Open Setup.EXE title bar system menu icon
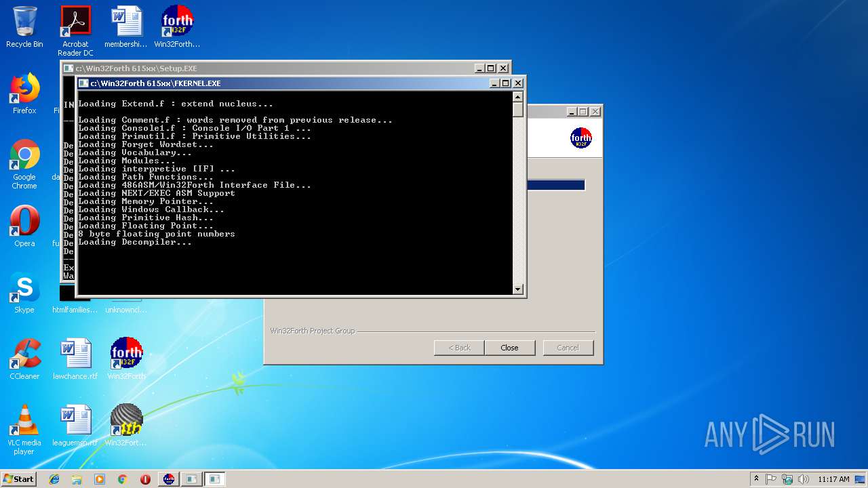Screen dimensions: 868x488 [68, 68]
